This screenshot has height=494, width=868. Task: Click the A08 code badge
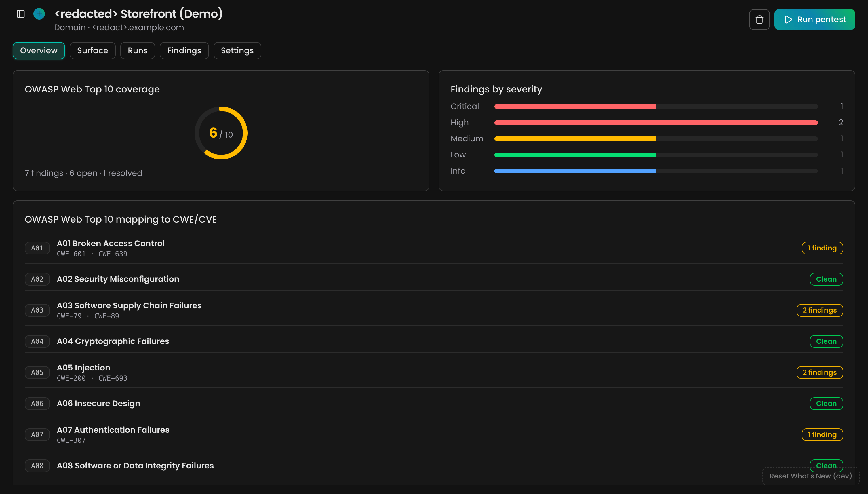tap(37, 466)
